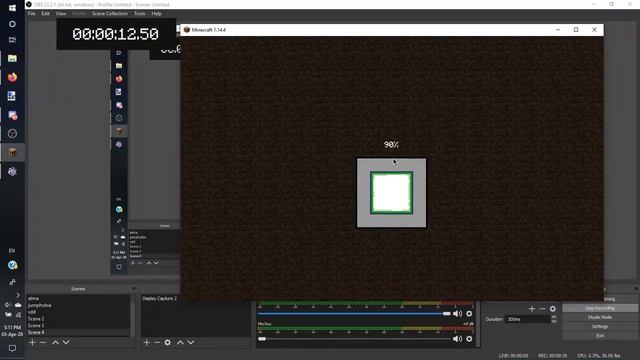
Task: Click the Exit button
Action: [x=600, y=336]
